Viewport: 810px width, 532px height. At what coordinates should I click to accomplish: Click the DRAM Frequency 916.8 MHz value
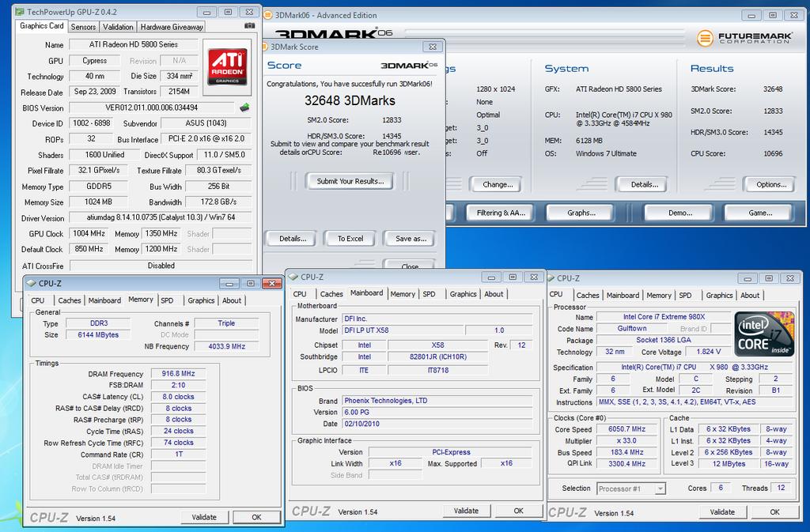pos(178,373)
